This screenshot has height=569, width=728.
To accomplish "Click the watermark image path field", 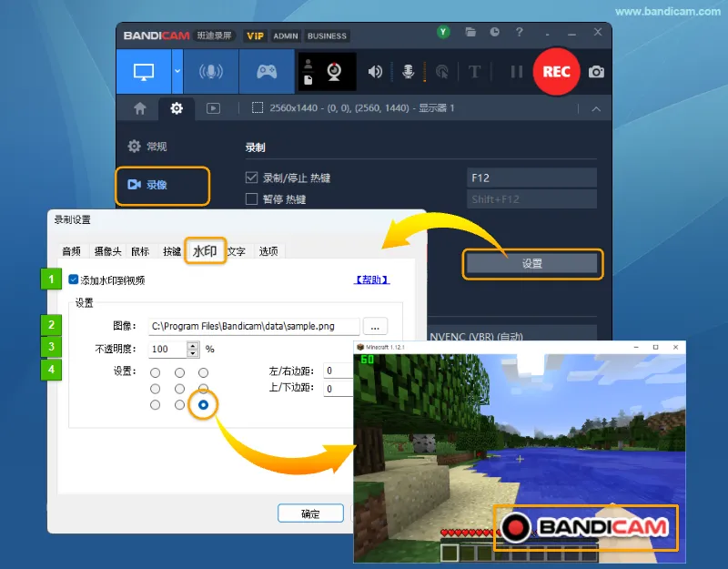I will (x=254, y=326).
